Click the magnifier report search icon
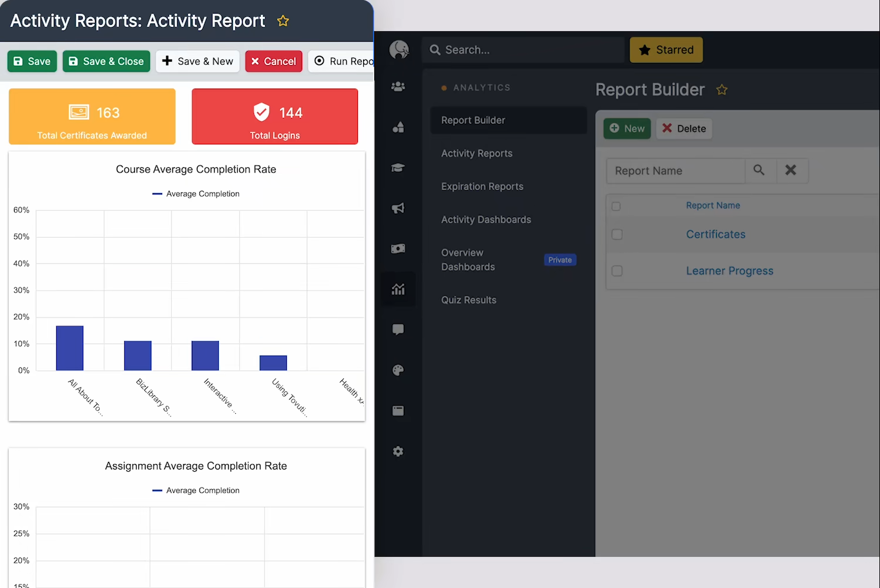Image resolution: width=880 pixels, height=588 pixels. coord(759,171)
